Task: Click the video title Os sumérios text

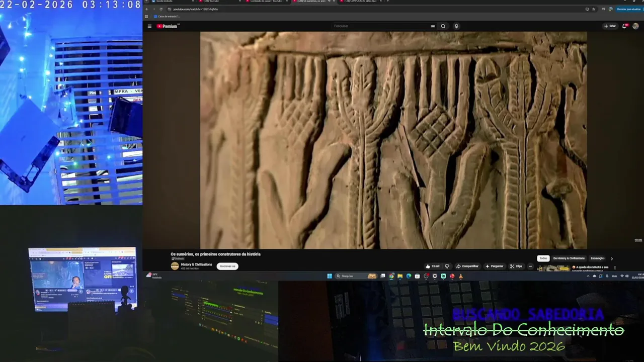Action: coord(215,254)
